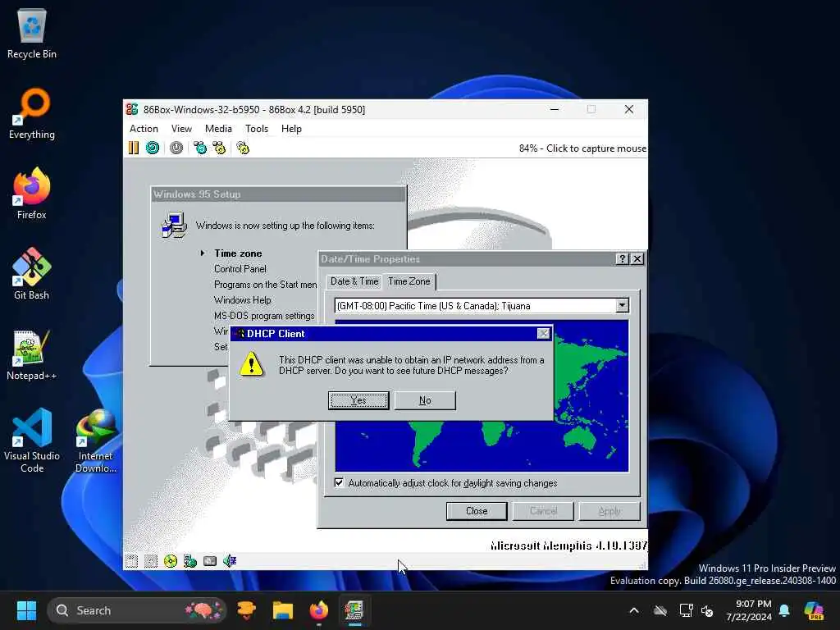Click the taskbar Search box

pos(137,610)
